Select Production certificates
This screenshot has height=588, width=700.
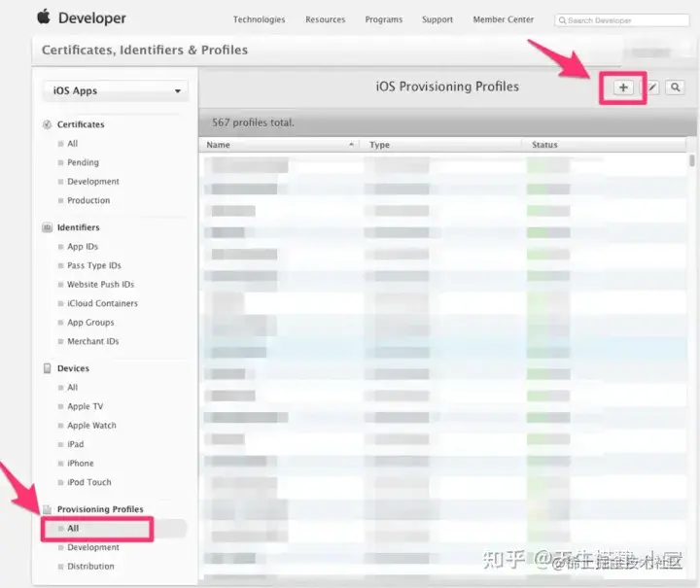(88, 200)
